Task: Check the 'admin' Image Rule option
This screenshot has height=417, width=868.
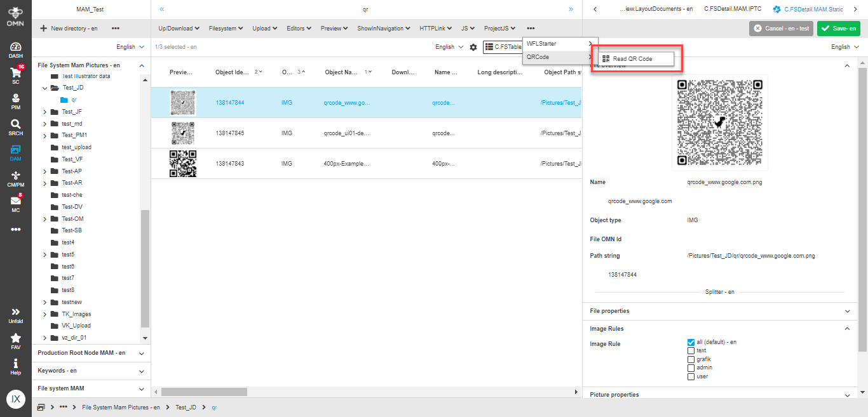Action: pos(691,367)
